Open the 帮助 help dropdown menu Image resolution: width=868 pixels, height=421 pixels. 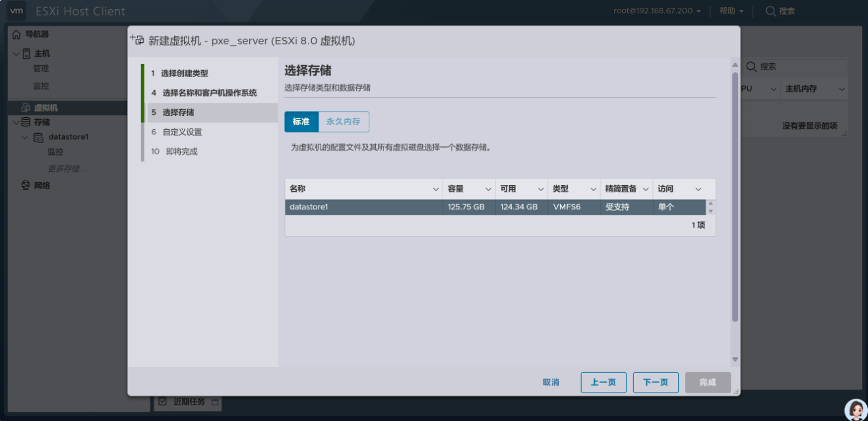[x=731, y=11]
